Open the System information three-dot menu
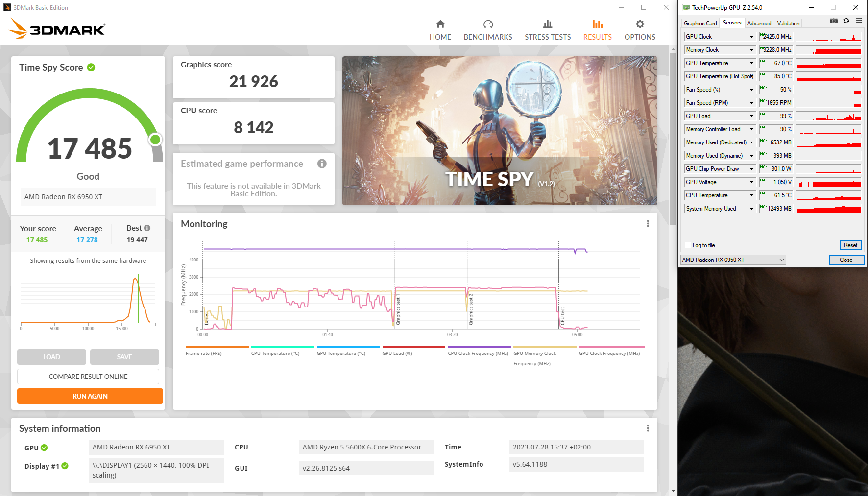This screenshot has height=496, width=868. click(x=648, y=428)
